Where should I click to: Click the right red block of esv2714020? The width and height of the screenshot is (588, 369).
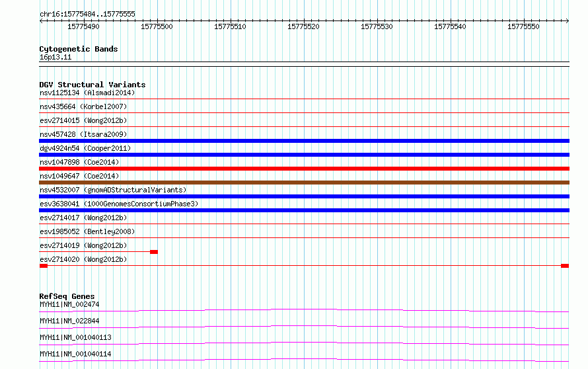pyautogui.click(x=565, y=266)
